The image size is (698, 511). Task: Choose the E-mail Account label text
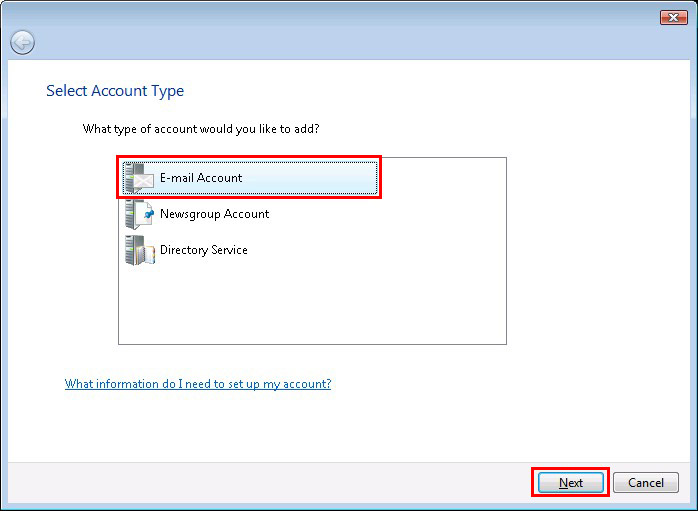point(201,178)
